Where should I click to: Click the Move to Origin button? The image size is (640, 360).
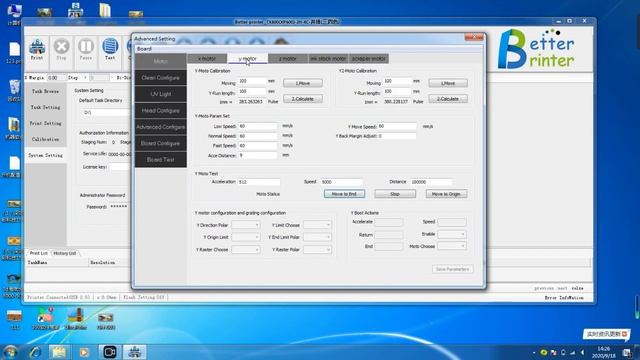coord(446,194)
